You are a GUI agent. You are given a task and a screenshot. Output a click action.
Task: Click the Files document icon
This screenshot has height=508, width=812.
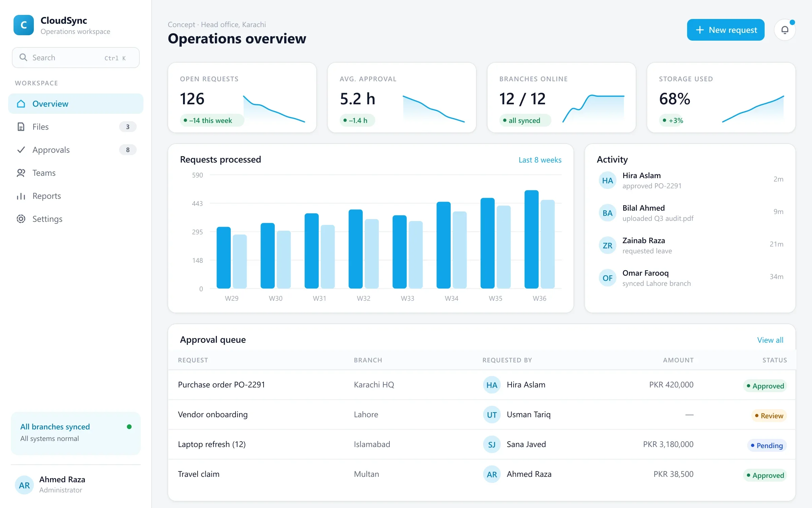[21, 127]
